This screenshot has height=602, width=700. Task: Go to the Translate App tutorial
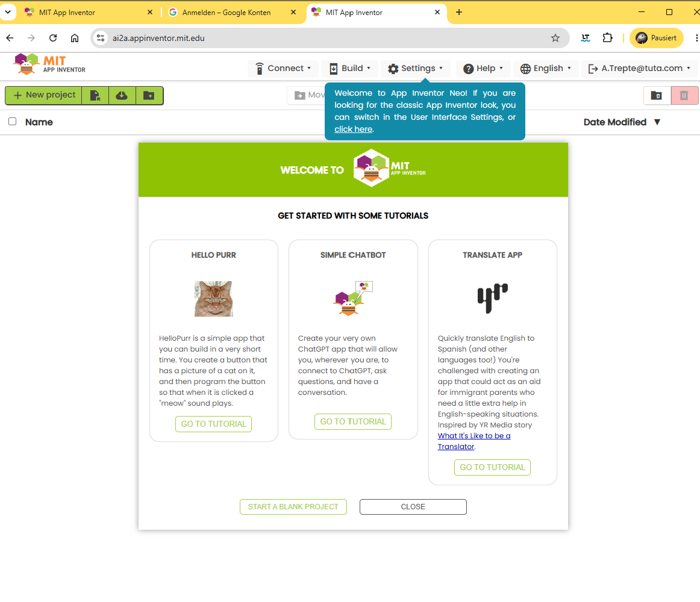point(492,467)
